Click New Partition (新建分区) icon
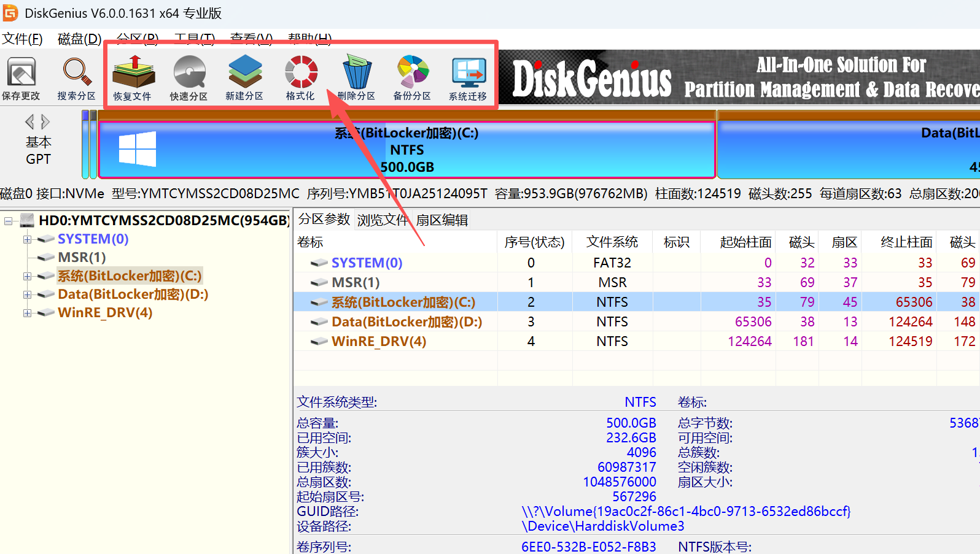This screenshot has width=980, height=554. tap(244, 79)
